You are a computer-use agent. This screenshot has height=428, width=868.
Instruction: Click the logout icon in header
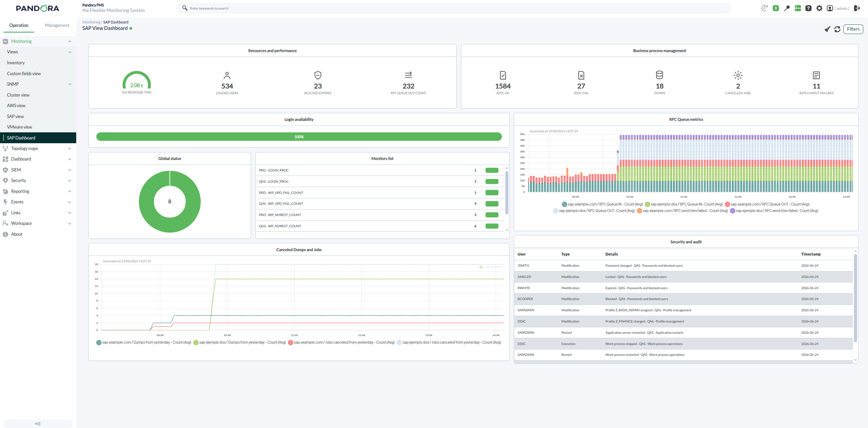tap(857, 8)
